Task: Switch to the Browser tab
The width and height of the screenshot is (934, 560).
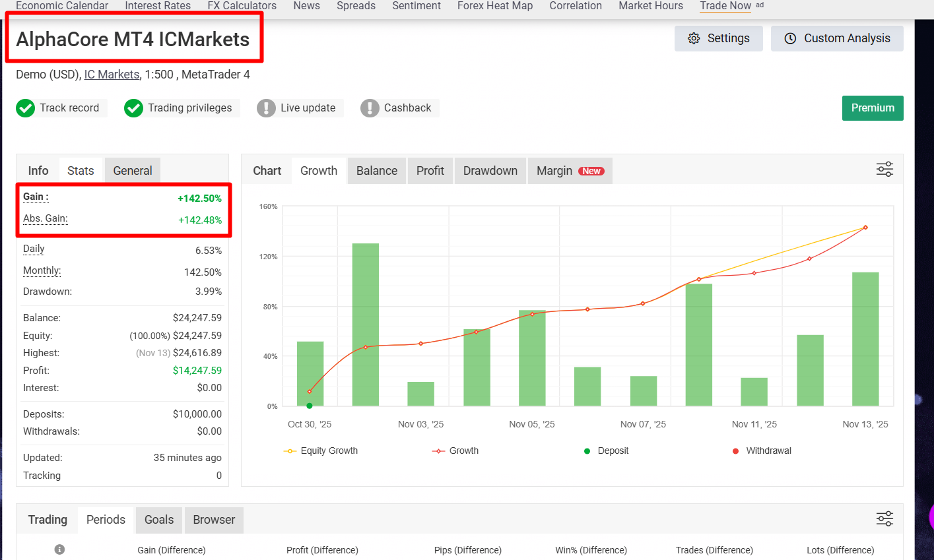Action: (x=214, y=520)
